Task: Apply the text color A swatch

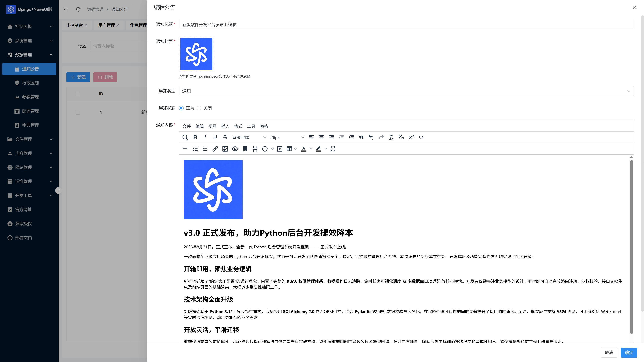Action: coord(304,149)
